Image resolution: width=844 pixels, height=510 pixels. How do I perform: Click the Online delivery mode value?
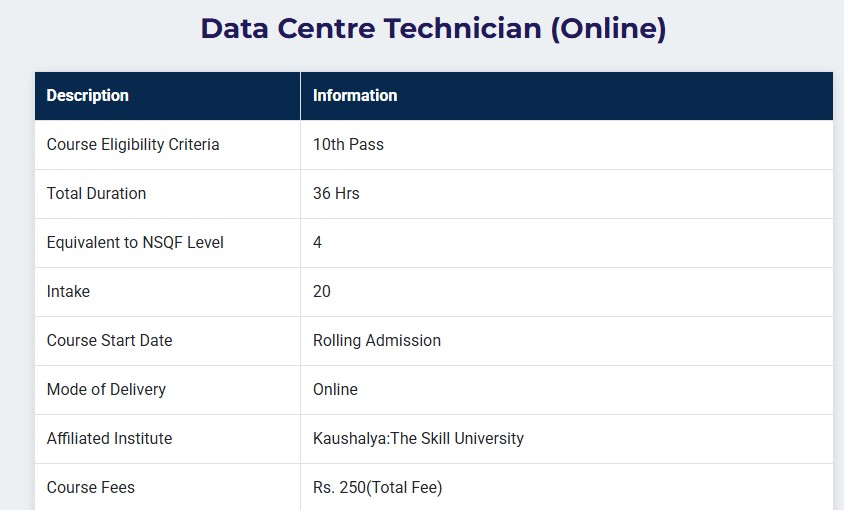click(335, 389)
